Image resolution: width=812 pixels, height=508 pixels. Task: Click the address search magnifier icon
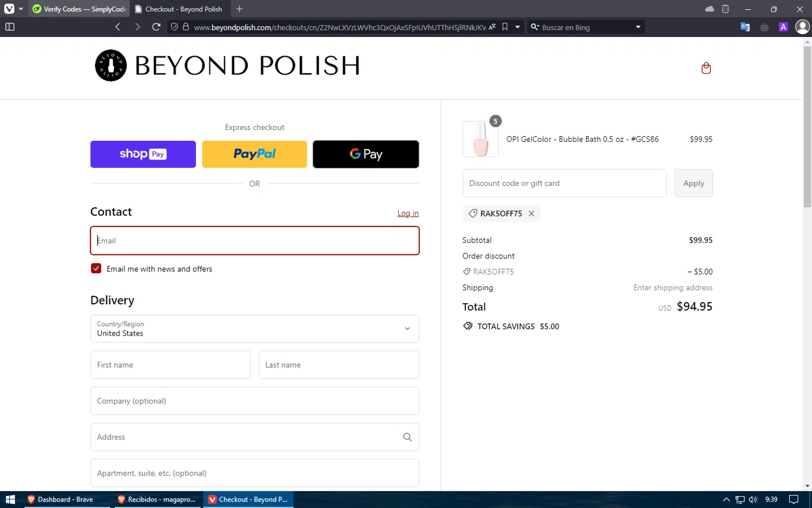coord(408,437)
